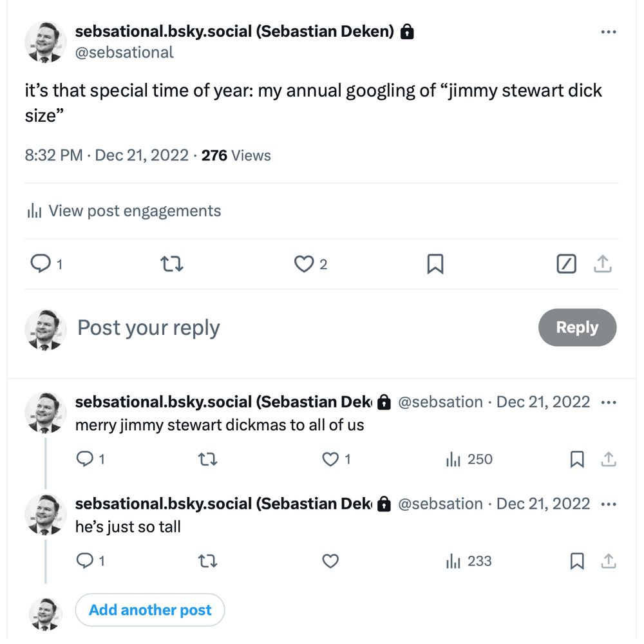
Task: Click the reply icon under 'he's just so tall'
Action: [x=84, y=561]
